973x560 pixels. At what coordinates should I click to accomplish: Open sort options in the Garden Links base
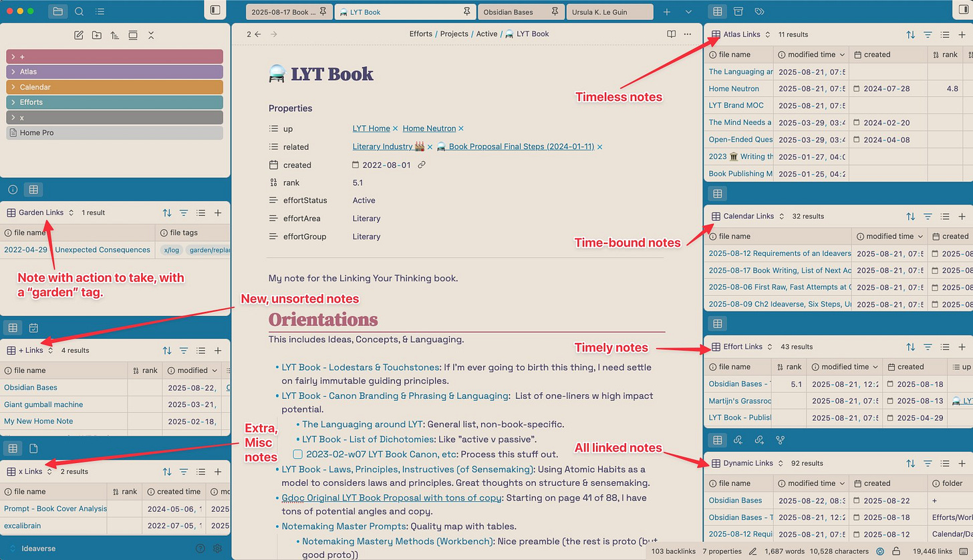(167, 213)
